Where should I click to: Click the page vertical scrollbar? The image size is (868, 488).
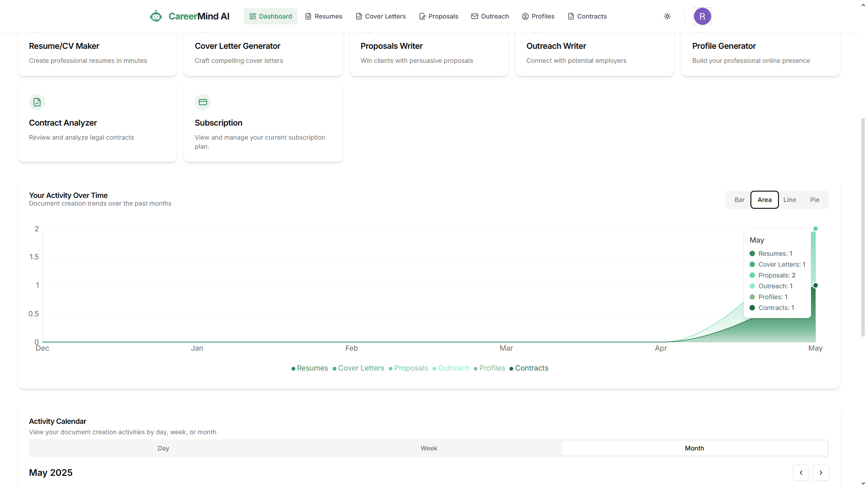coord(863,226)
